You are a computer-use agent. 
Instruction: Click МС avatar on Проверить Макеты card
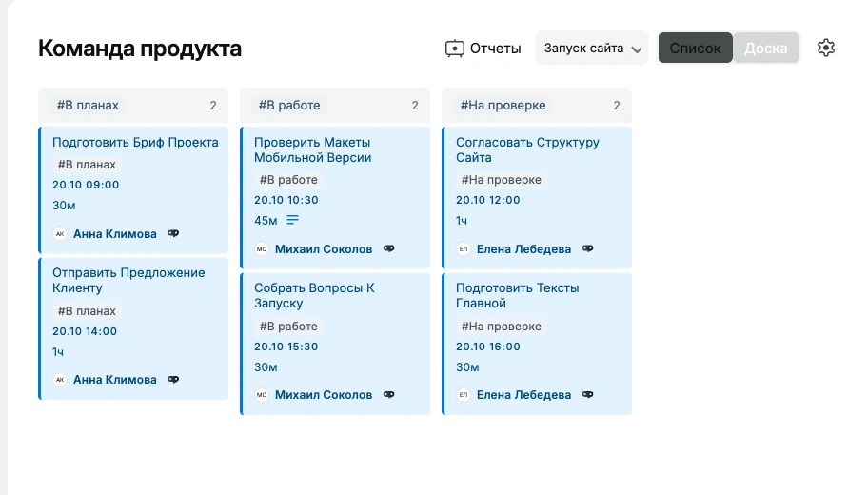tap(262, 249)
